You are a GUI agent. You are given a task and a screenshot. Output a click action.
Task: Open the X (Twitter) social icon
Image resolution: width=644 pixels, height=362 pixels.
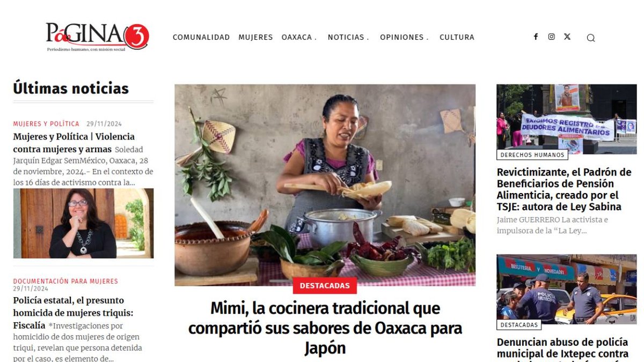(x=567, y=37)
